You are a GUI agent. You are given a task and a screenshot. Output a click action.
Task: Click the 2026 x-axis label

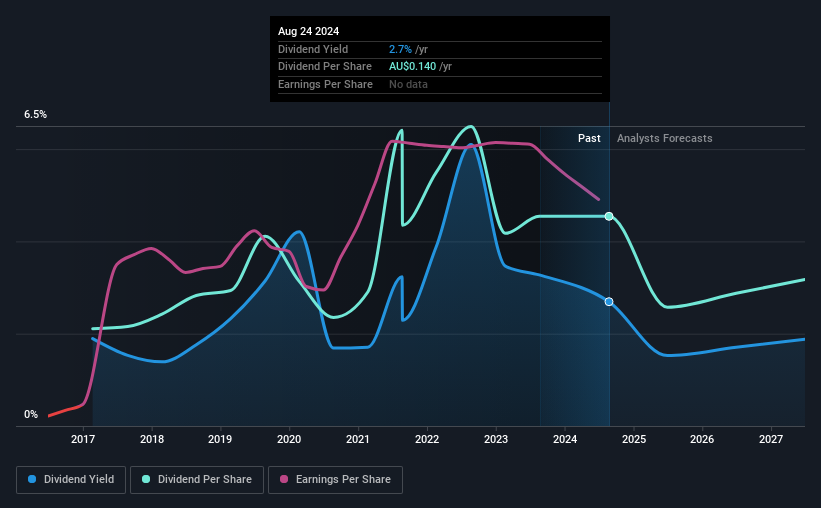click(702, 439)
